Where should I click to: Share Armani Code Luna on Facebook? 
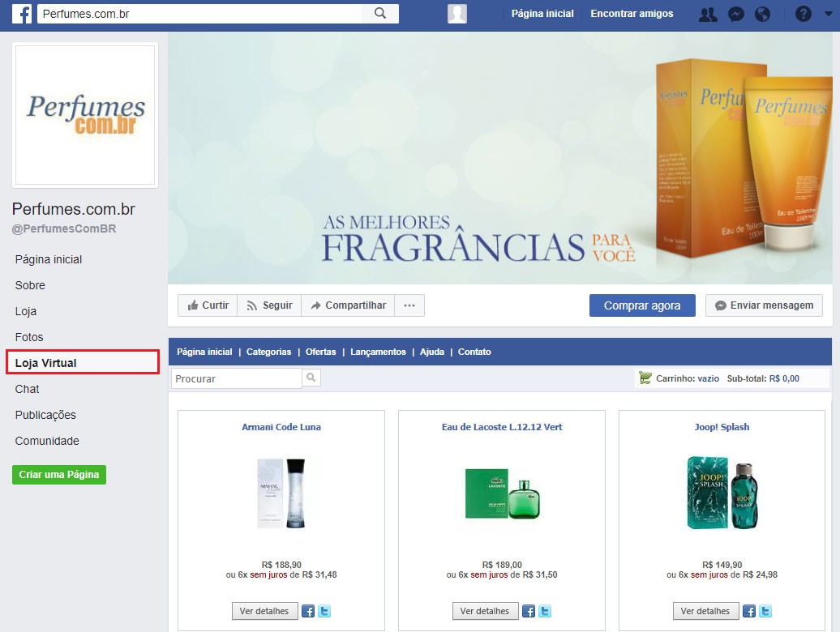tap(307, 611)
